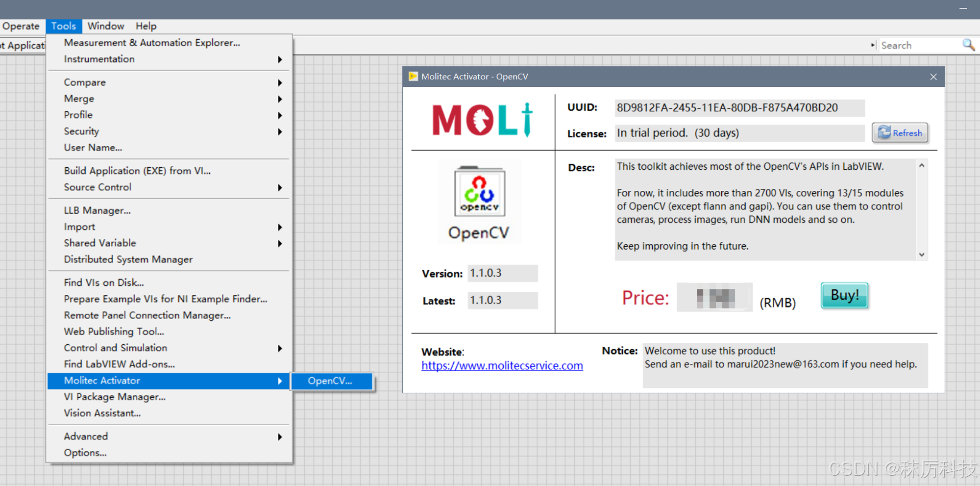The height and width of the screenshot is (486, 980).
Task: Expand the Shared Variable submenu
Action: (x=170, y=243)
